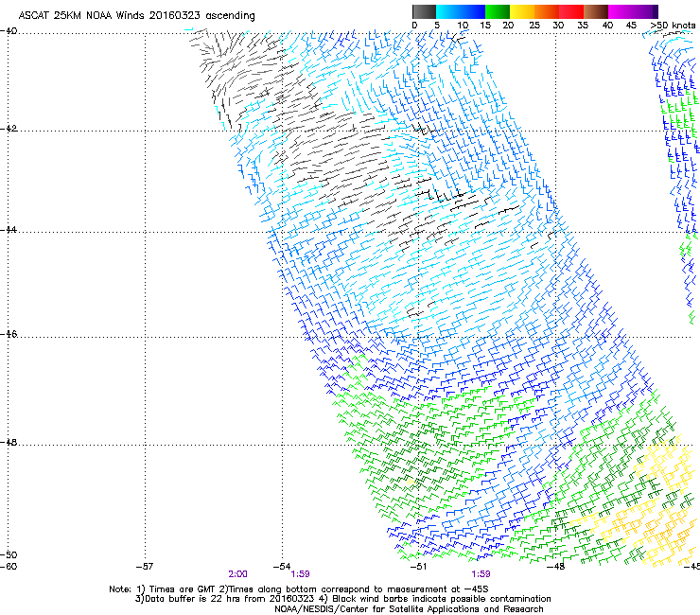Click the green 15-20 knots legend segment

[498, 11]
